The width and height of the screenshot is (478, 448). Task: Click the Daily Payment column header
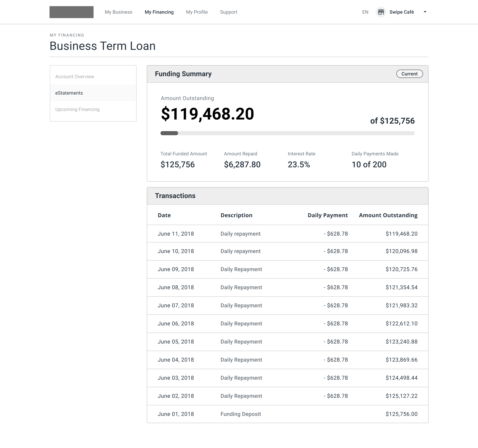point(327,215)
